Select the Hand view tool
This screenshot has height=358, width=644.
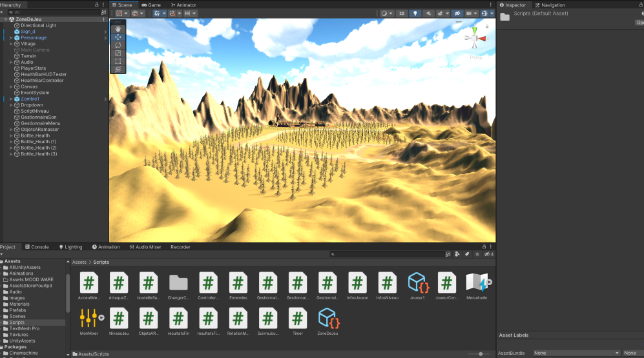tap(118, 29)
